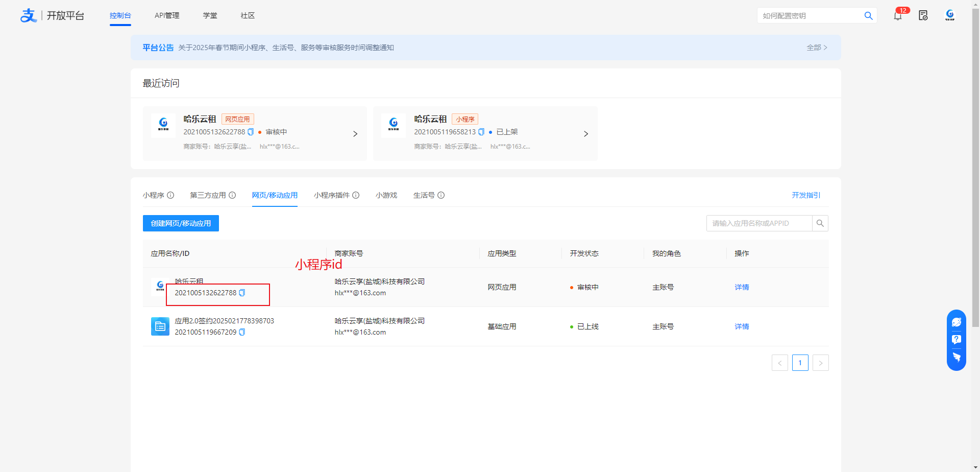Click the search magnifier in header search box
Screen dimensions: 980x472
[868, 16]
